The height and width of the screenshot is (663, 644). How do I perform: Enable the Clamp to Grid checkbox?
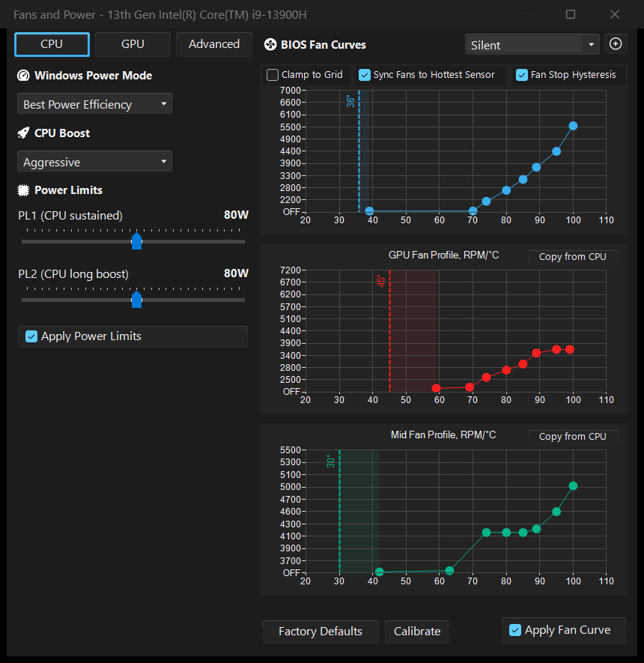[x=273, y=75]
